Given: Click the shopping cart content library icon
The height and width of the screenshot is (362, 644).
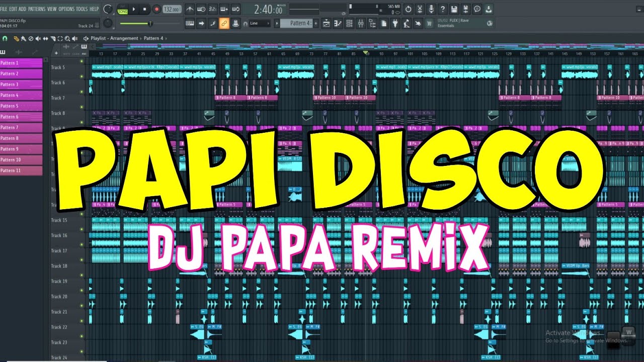Looking at the screenshot, I should [429, 23].
